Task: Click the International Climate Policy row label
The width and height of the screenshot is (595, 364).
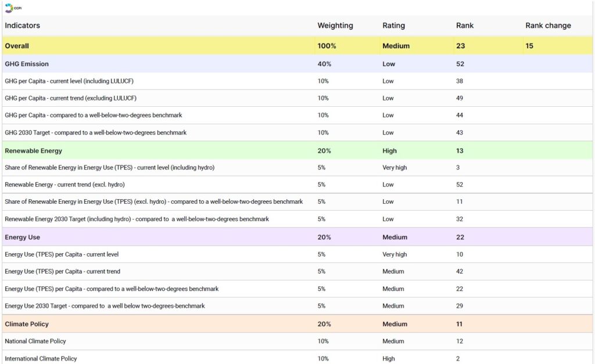Action: pos(41,359)
